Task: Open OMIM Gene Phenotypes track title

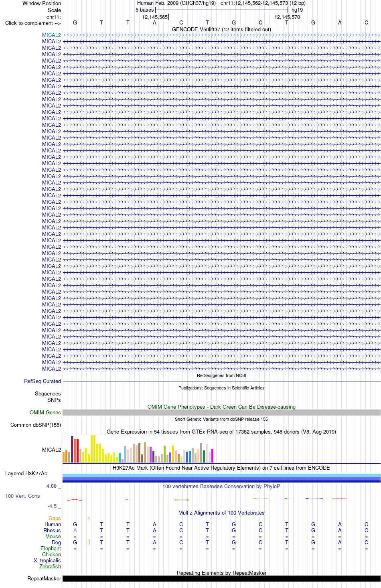Action: (221, 407)
